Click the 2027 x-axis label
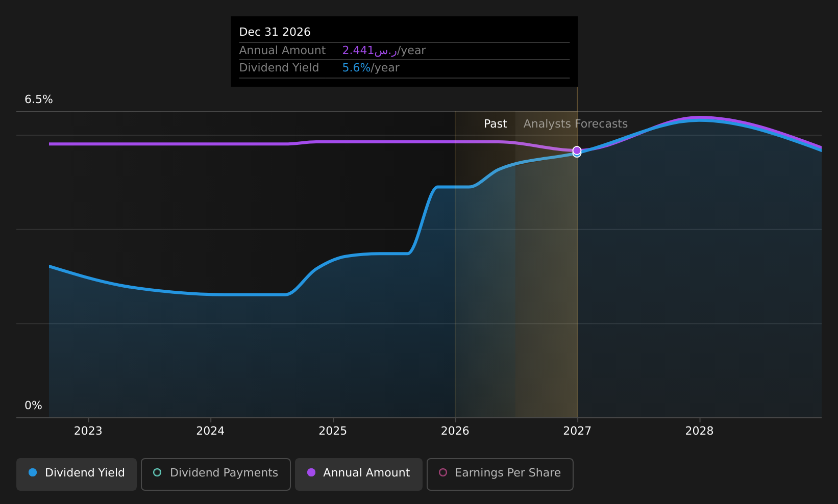The height and width of the screenshot is (504, 838). pyautogui.click(x=577, y=431)
